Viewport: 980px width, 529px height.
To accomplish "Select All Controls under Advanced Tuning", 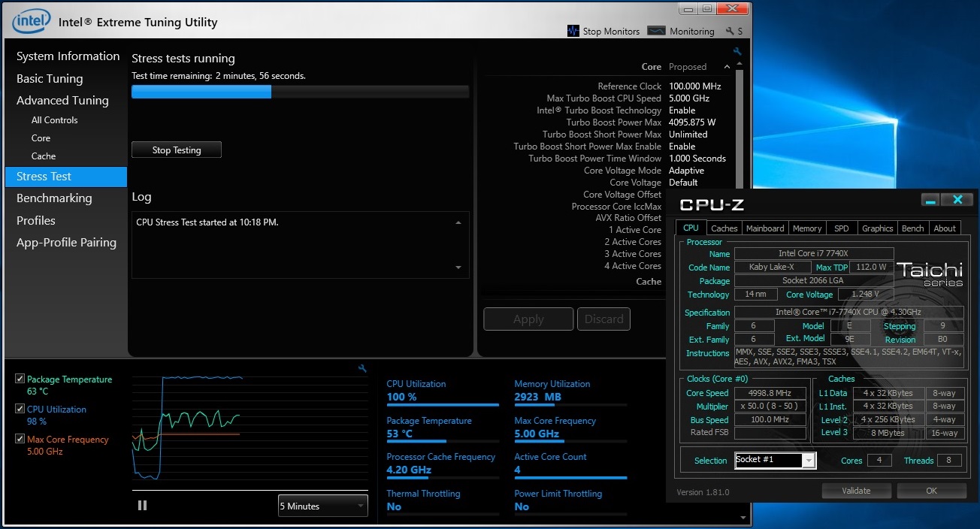I will [x=54, y=120].
